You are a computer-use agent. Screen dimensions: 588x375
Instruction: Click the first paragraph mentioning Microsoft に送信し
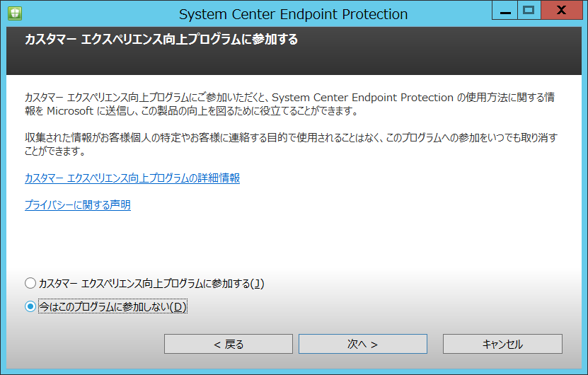289,104
